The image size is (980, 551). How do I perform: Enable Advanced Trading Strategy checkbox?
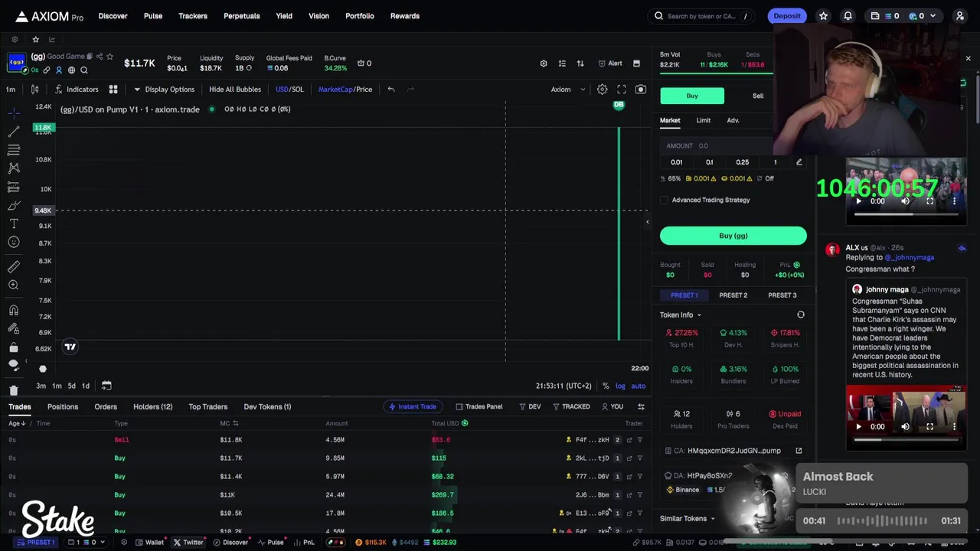click(665, 201)
